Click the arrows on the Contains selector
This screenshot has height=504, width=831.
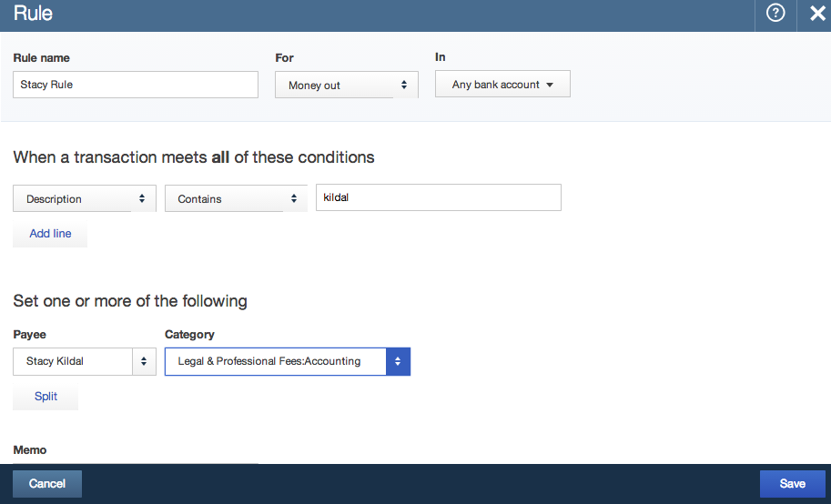pyautogui.click(x=294, y=198)
